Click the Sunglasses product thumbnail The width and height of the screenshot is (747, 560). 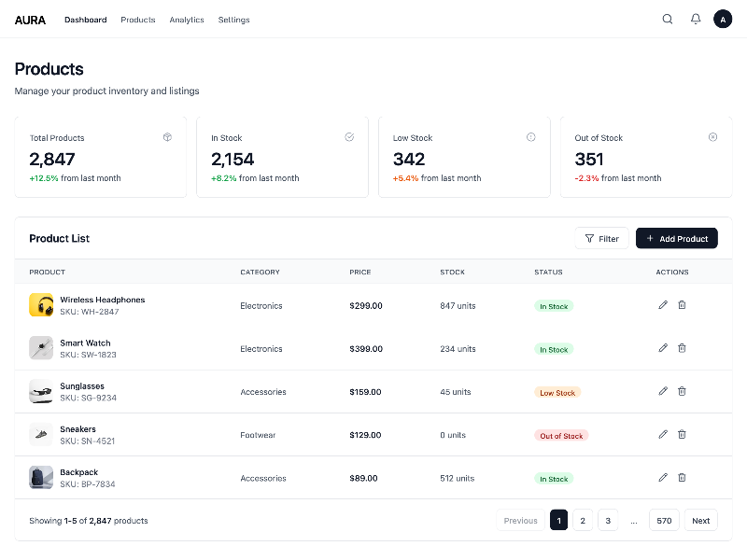[x=41, y=392]
